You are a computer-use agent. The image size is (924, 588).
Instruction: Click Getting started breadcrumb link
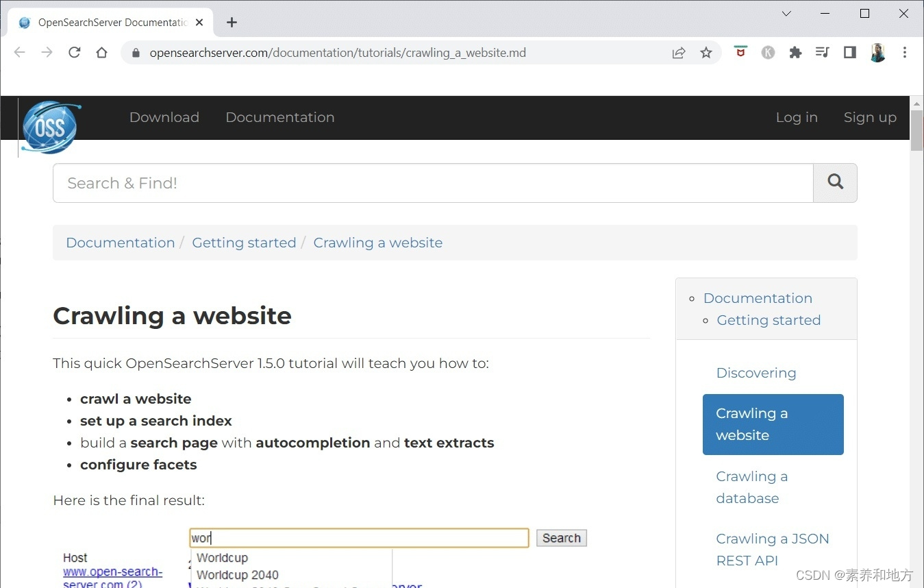244,243
